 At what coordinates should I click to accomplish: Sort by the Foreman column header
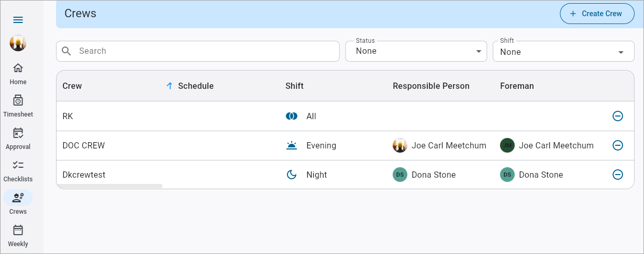[517, 86]
